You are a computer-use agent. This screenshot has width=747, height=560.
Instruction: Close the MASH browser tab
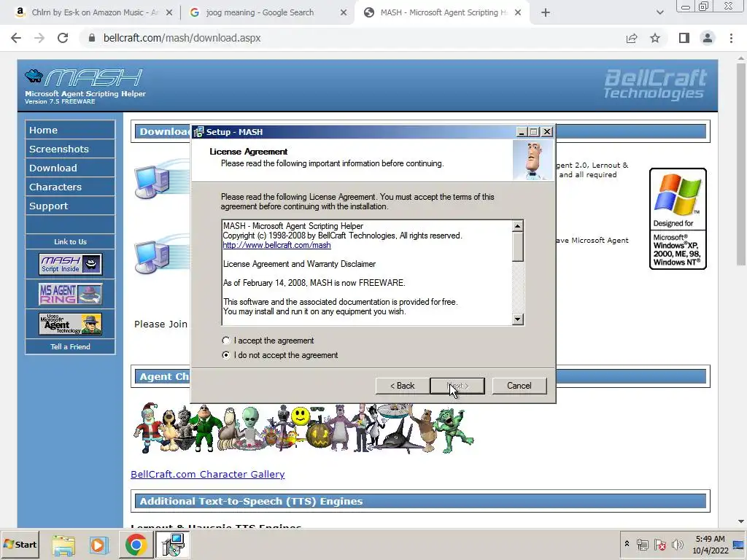tap(519, 13)
